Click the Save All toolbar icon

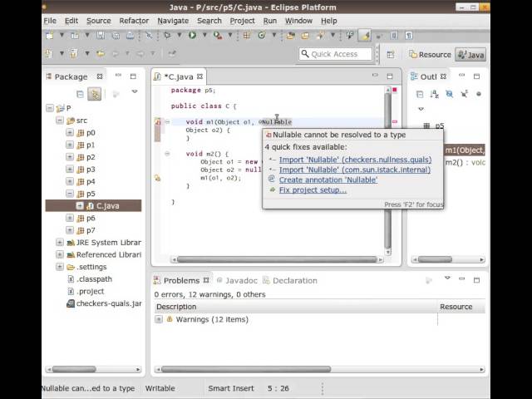point(116,35)
